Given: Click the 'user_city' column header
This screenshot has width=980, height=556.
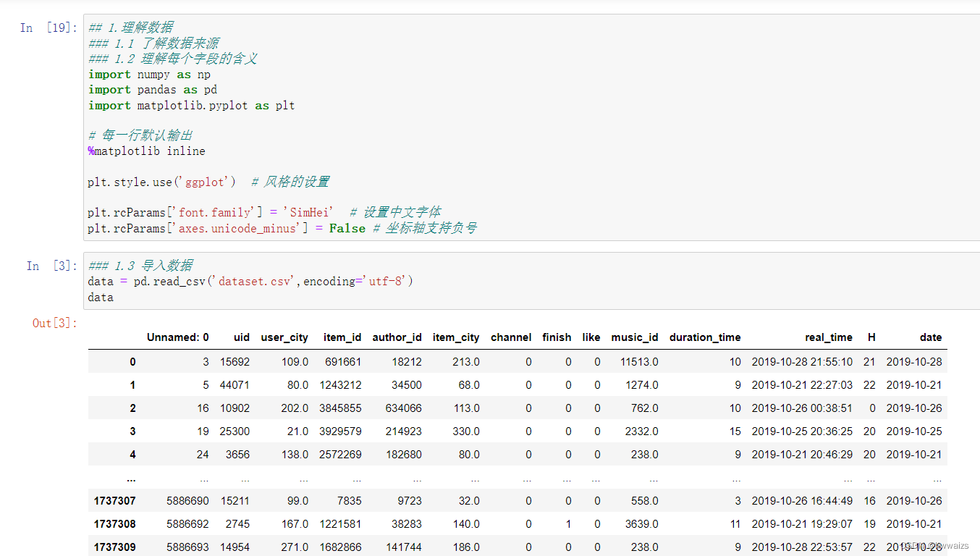Looking at the screenshot, I should (x=284, y=337).
